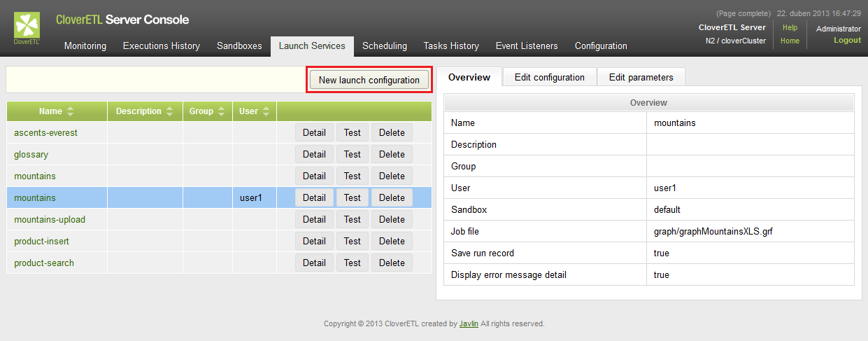Test the mountains-upload configuration
Screen dimensions: 868x341
(353, 219)
